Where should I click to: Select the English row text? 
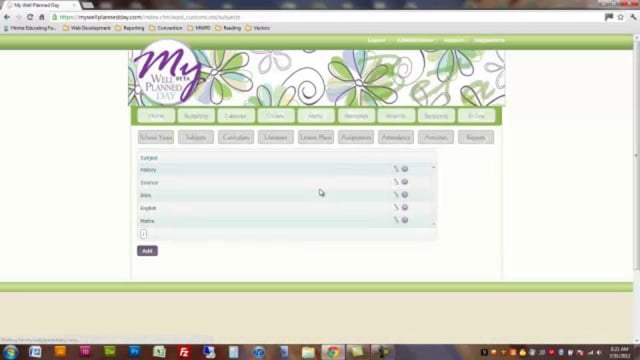(148, 208)
